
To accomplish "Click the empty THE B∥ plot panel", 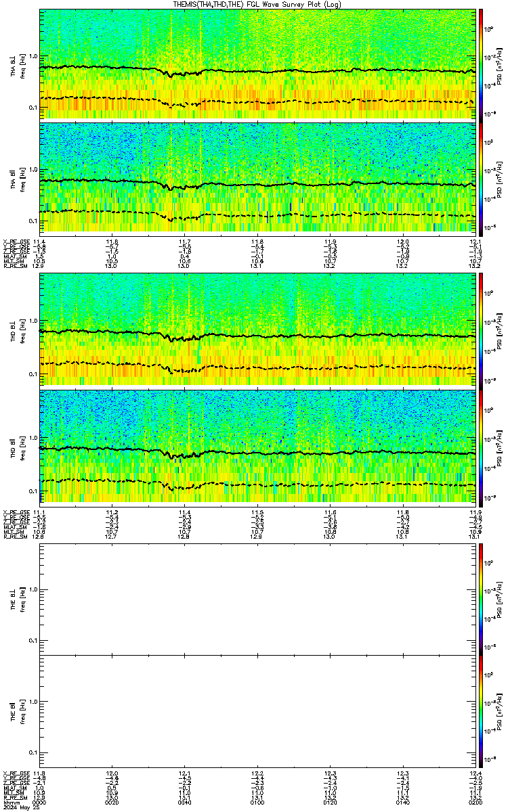I will pyautogui.click(x=257, y=710).
